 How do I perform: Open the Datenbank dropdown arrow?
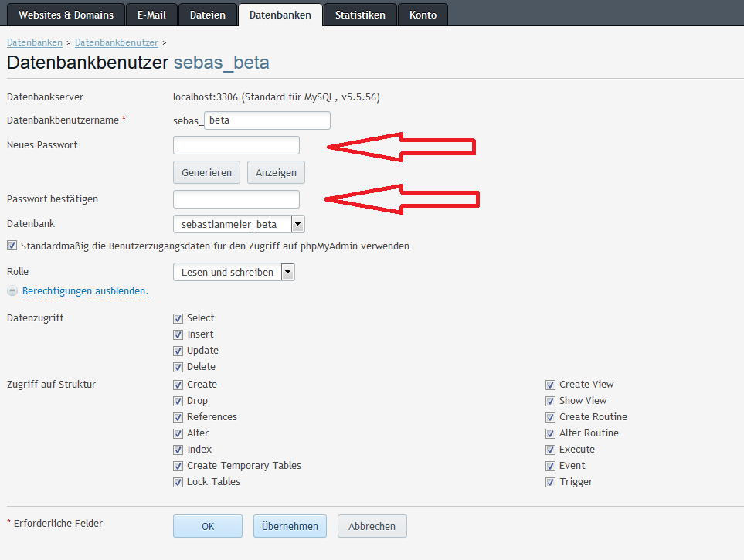[x=297, y=224]
